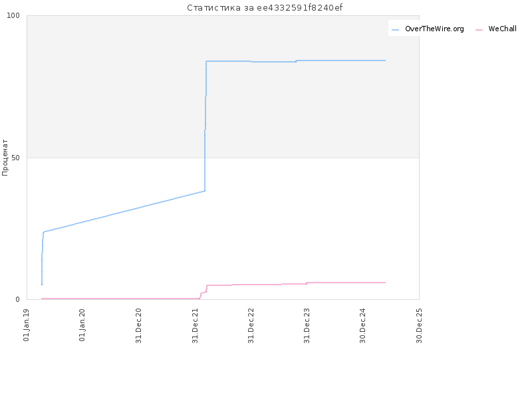Click the blue line's high plateau segment
Viewport: 532px width, 399px height.
(295, 61)
